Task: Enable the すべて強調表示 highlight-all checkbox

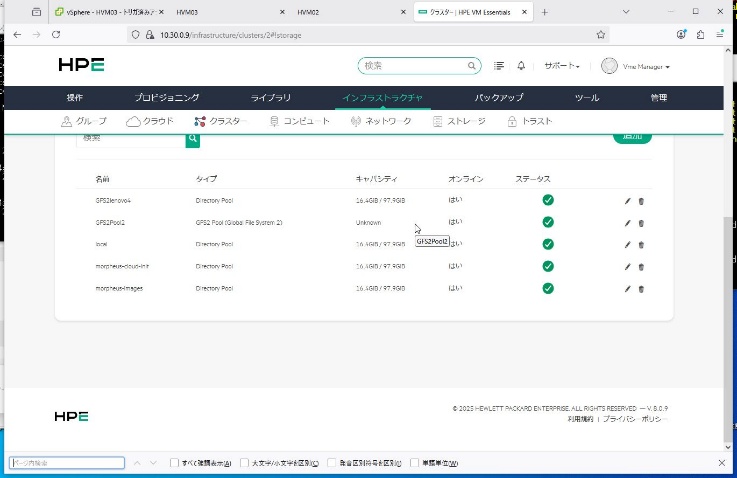Action: 175,463
